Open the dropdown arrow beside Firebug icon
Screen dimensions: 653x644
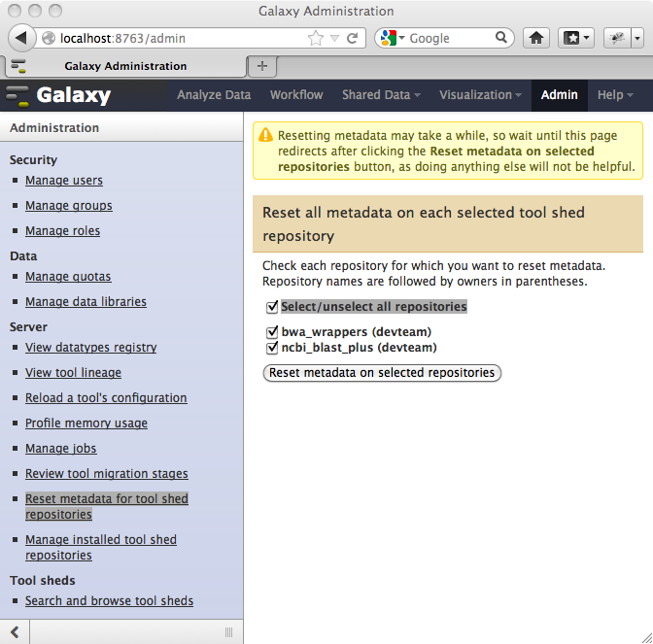click(x=637, y=38)
